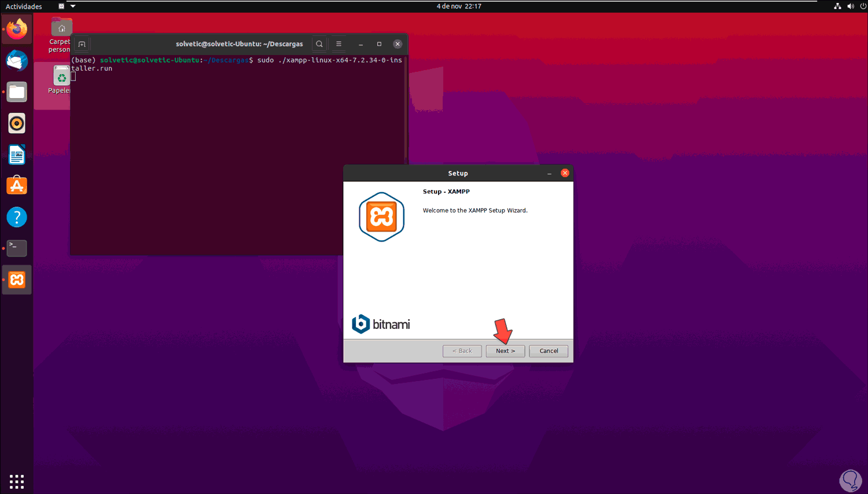Image resolution: width=868 pixels, height=494 pixels.
Task: Select the XAMPP installer icon in dock
Action: 17,280
